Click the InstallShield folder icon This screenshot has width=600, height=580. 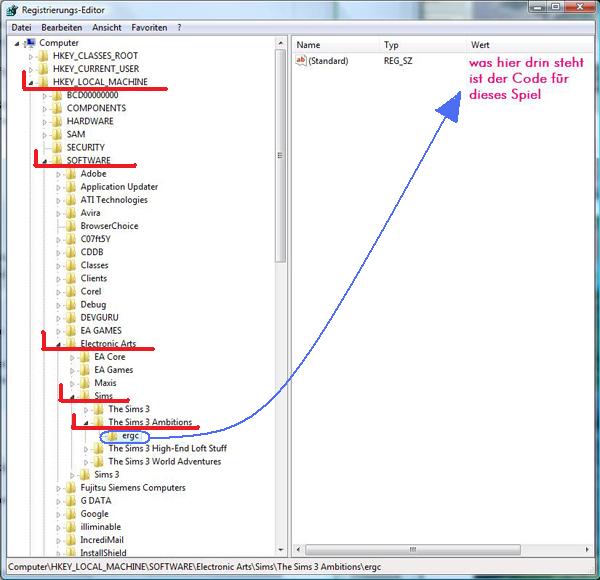click(x=70, y=553)
